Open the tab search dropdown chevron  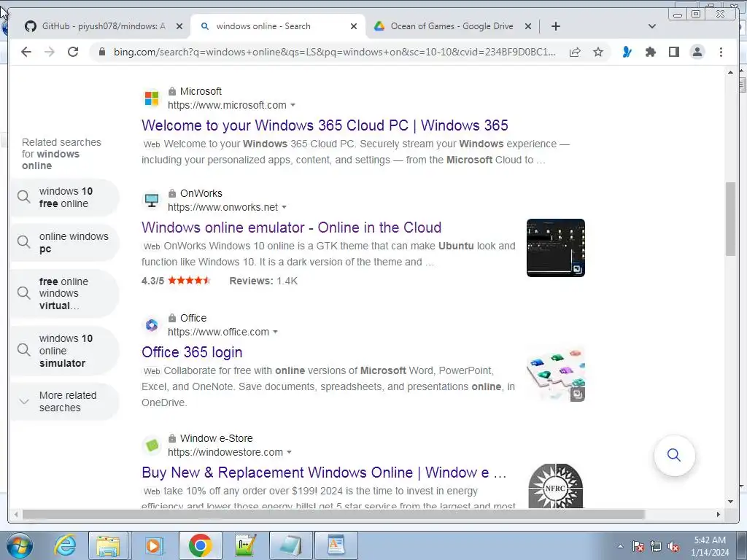(652, 26)
